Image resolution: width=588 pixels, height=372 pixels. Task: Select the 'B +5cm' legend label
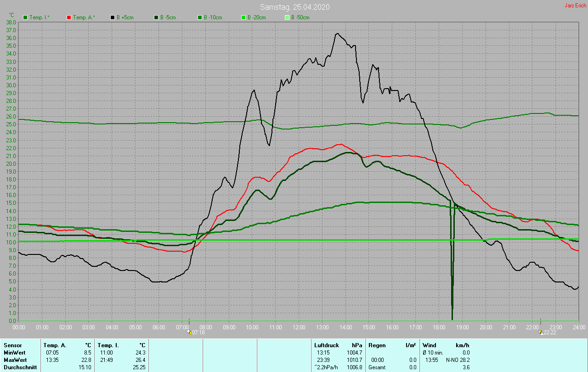point(126,17)
